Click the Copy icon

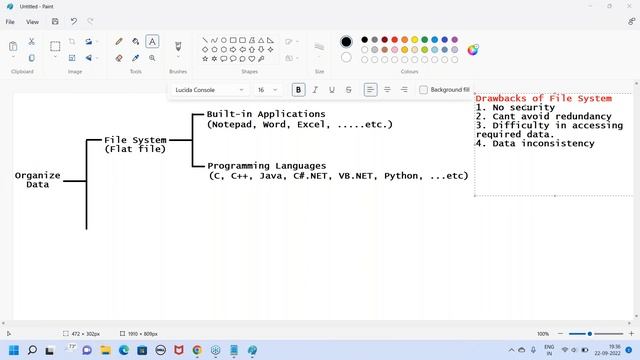[31, 58]
